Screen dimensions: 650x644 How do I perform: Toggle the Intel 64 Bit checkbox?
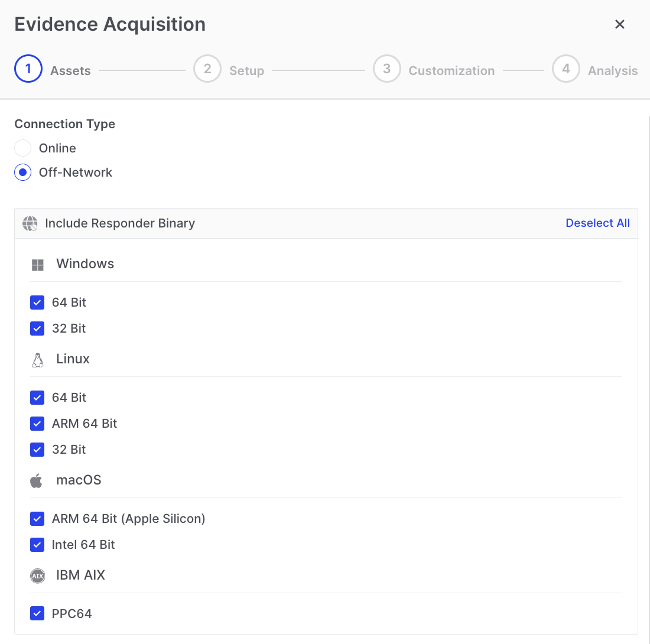click(37, 545)
